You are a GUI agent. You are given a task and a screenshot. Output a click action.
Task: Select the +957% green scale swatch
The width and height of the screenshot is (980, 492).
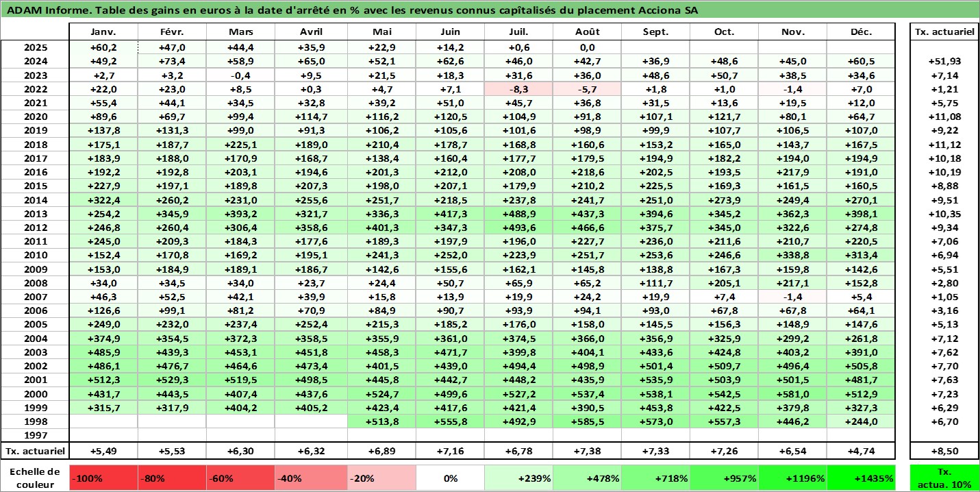724,478
